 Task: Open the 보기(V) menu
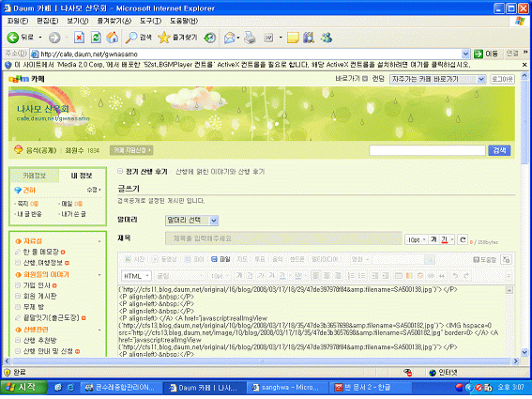[x=77, y=21]
